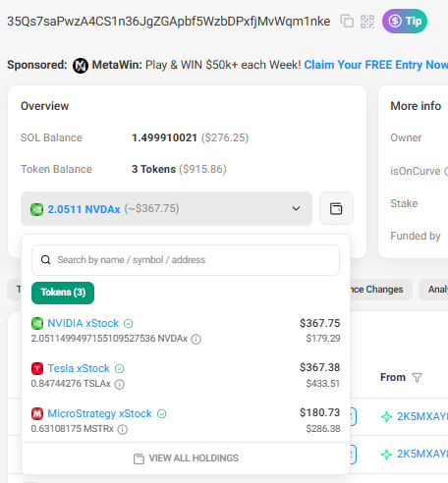Open the MicroStrategy xStock token link
Image resolution: width=448 pixels, height=483 pixels.
click(100, 413)
